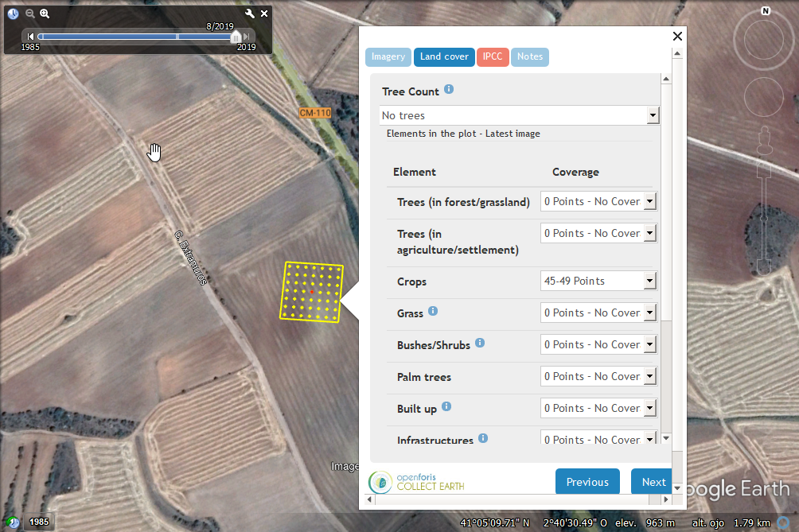Click balloon outer scrollbar up arrow
This screenshot has height=532, width=799.
pyautogui.click(x=677, y=53)
